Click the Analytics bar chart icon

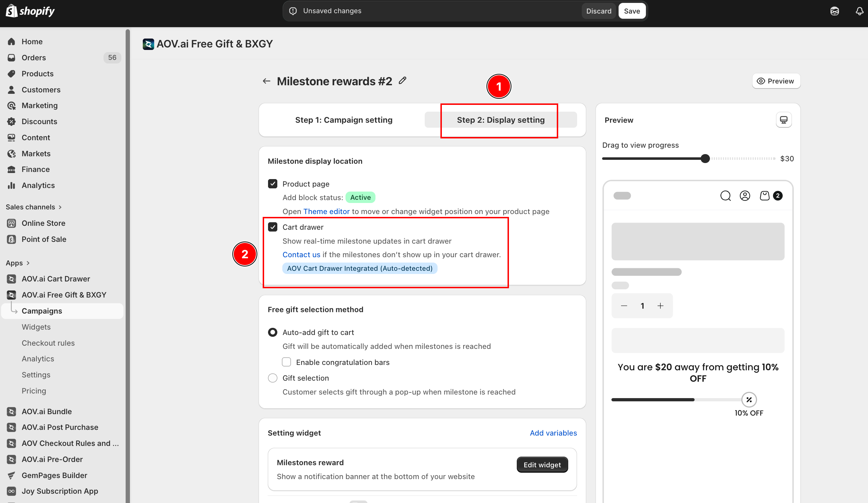(11, 186)
